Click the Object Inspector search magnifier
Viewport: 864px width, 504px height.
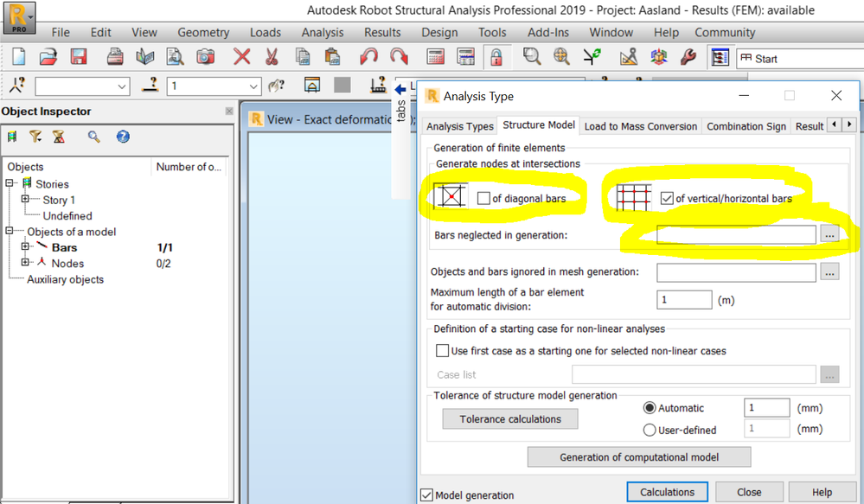[93, 137]
